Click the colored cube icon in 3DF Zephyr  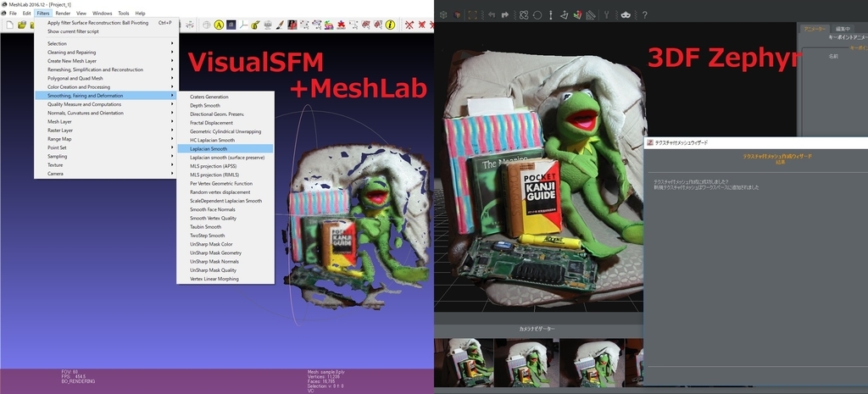point(457,15)
